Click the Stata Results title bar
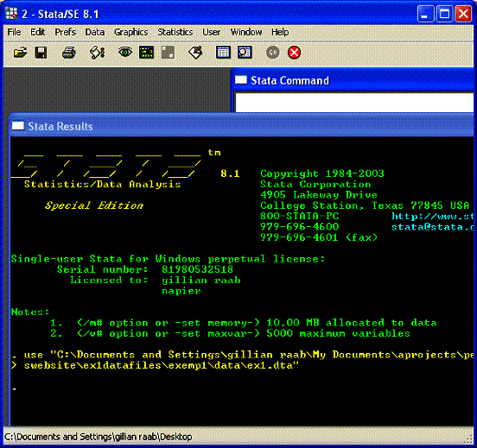Image resolution: width=477 pixels, height=448 pixels. (x=242, y=126)
